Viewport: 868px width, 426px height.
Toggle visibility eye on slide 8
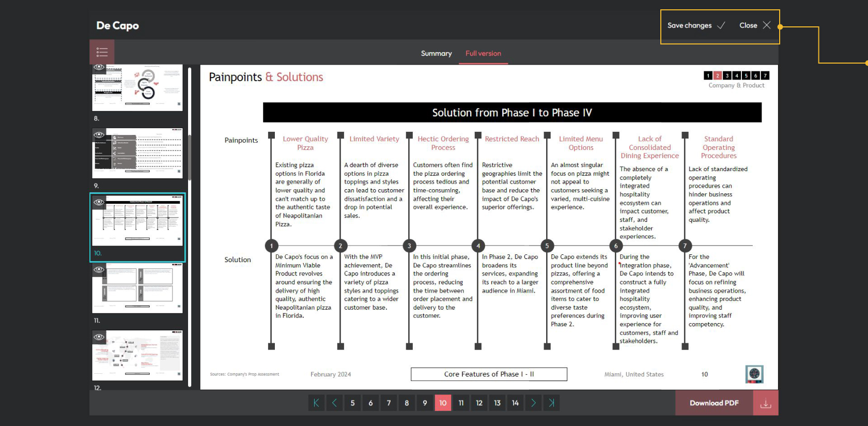[x=99, y=68]
